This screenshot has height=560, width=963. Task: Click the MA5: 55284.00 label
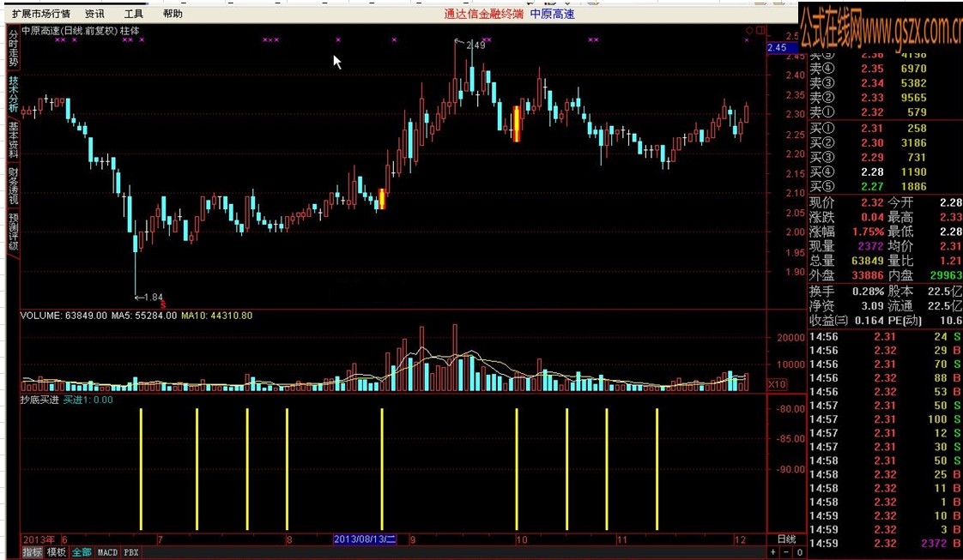tap(143, 316)
